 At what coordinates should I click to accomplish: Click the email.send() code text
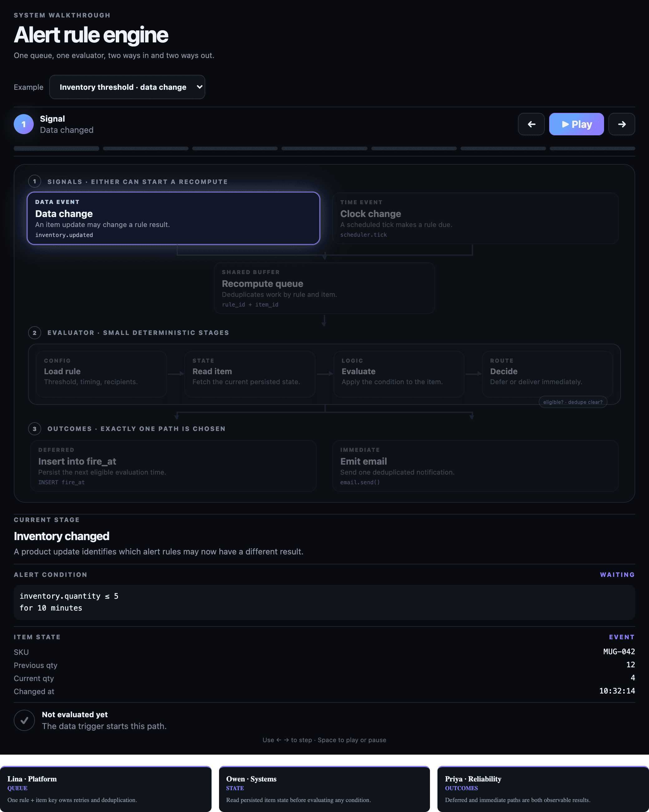(360, 482)
